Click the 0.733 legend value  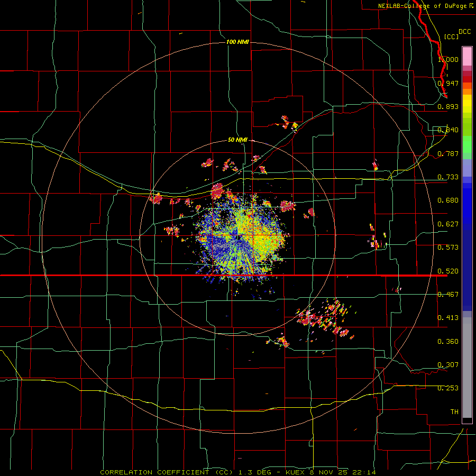448,177
